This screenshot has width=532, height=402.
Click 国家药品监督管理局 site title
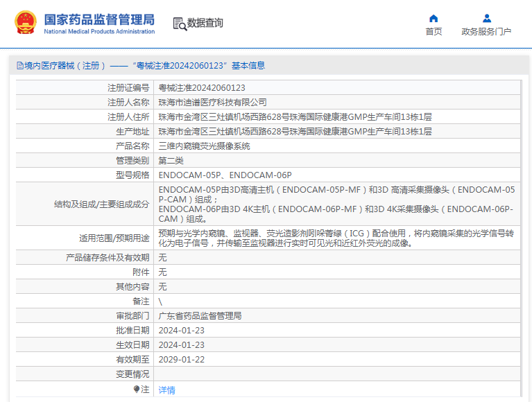click(x=99, y=19)
